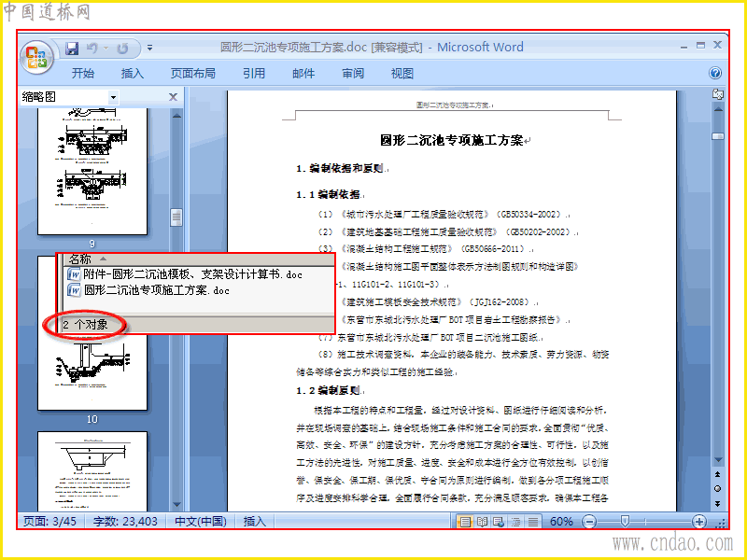This screenshot has width=747, height=560.
Task: Click the document title 圆形二沉池专项施工方案
Action: (x=451, y=141)
